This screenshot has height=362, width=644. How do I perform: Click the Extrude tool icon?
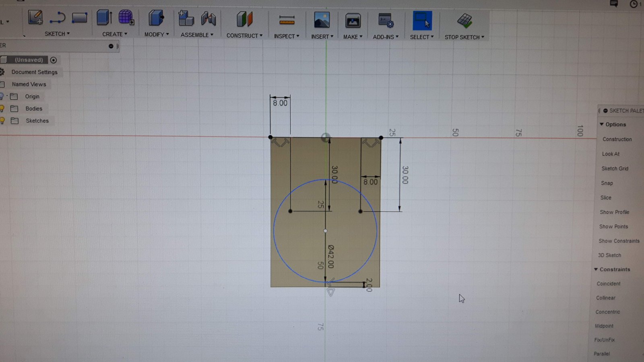click(105, 18)
